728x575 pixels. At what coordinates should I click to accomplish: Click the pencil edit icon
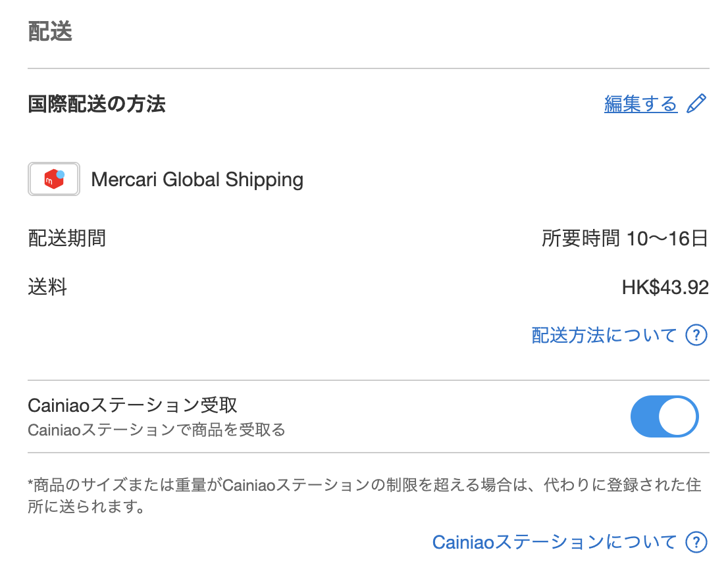[696, 103]
